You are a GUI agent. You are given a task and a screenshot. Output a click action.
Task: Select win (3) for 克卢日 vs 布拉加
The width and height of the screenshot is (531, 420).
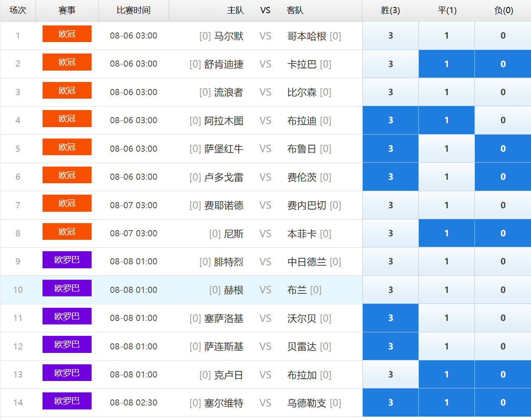click(x=390, y=374)
